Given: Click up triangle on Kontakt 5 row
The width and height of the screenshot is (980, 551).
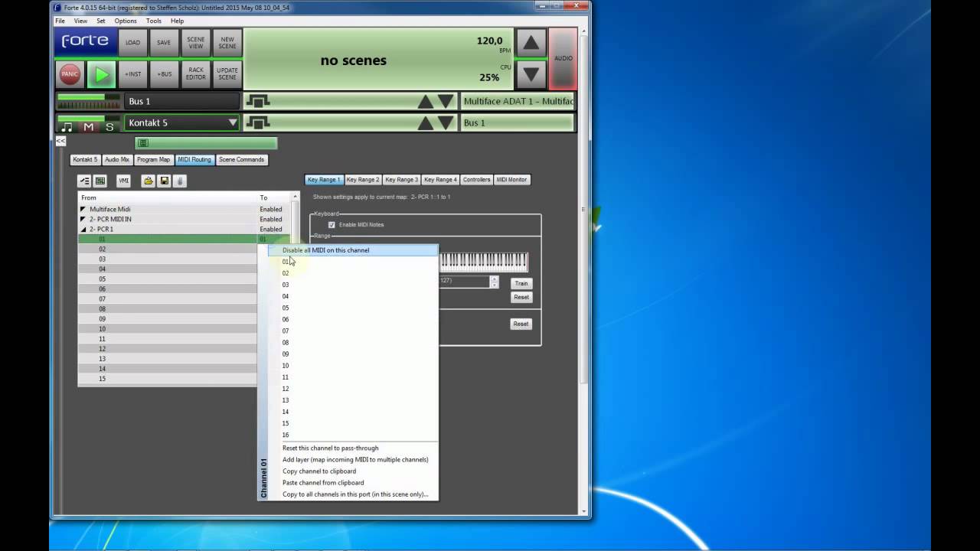Looking at the screenshot, I should click(426, 123).
